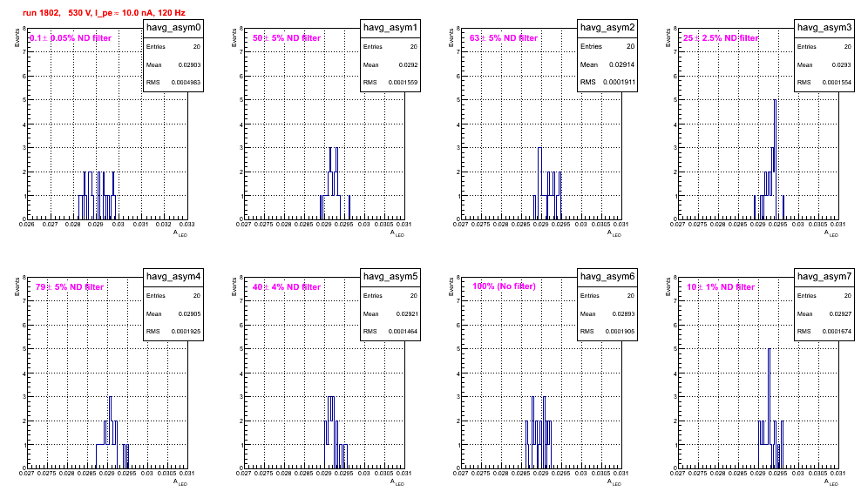Image resolution: width=868 pixels, height=498 pixels.
Task: Click Mean value 0.02903 in havg_asym0
Action: tap(189, 64)
